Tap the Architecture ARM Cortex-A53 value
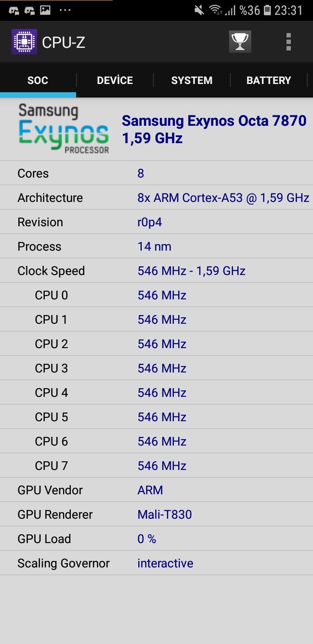The width and height of the screenshot is (313, 644). [x=223, y=198]
